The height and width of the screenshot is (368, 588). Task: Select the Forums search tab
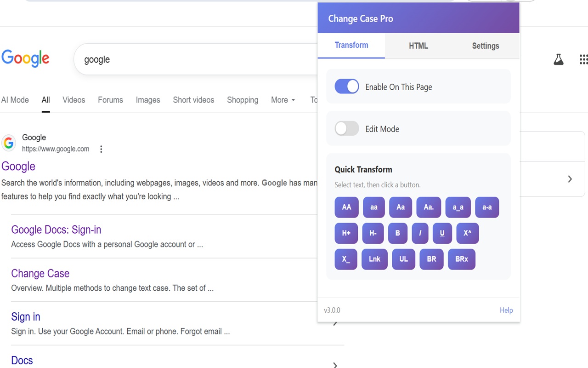coord(110,100)
